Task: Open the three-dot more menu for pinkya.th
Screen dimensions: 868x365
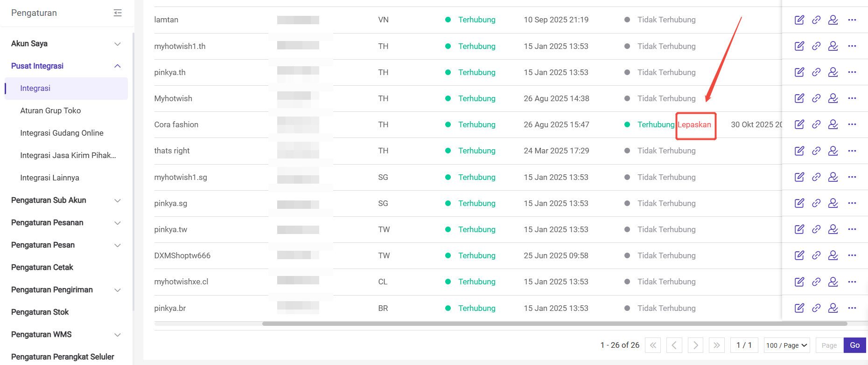Action: 852,72
